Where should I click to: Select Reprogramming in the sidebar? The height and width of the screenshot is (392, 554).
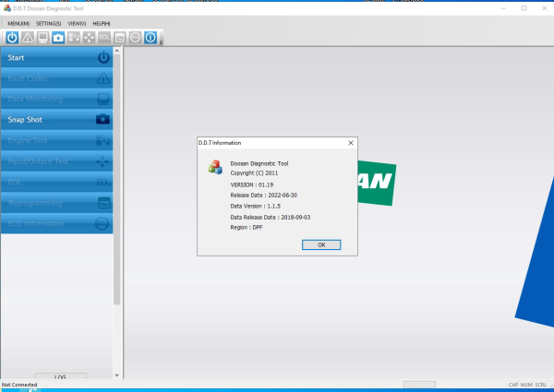[x=57, y=203]
